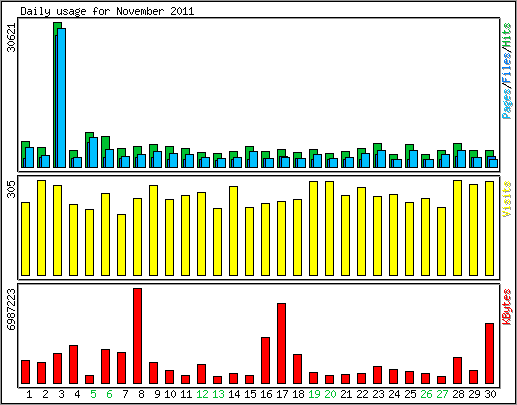Click the 6987223 KBytes scale value

pos(11,309)
